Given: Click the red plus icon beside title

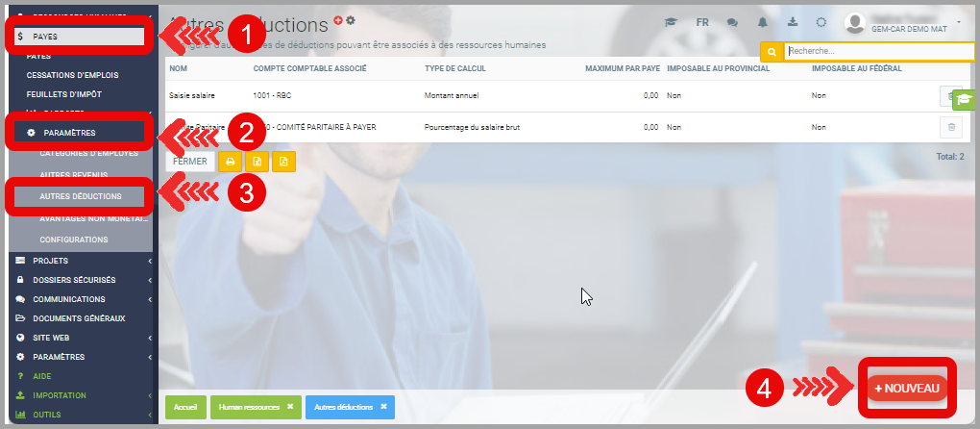Looking at the screenshot, I should pos(338,20).
